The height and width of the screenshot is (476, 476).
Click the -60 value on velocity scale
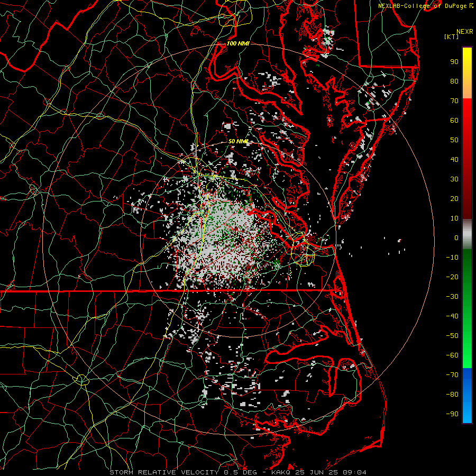tap(452, 355)
